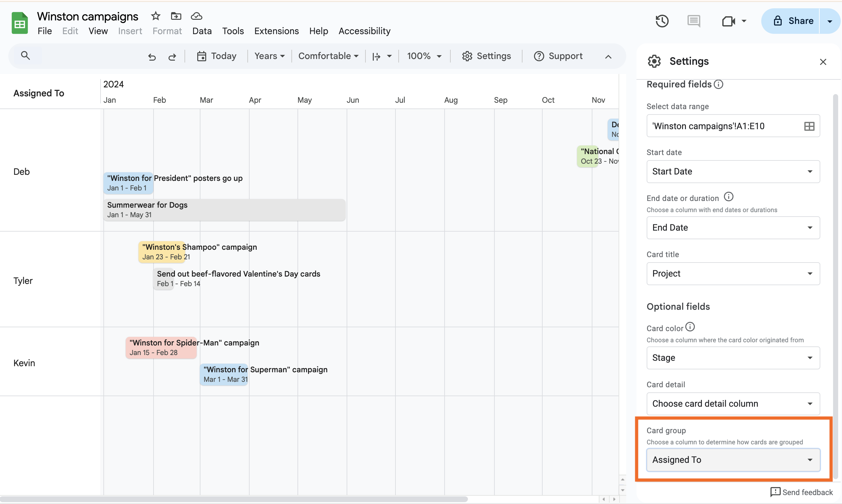Open version history clock icon

pos(662,21)
